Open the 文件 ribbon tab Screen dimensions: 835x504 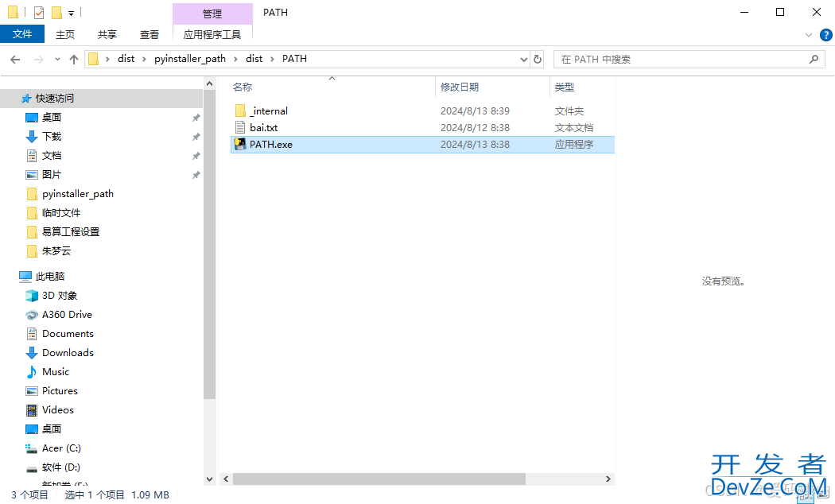pyautogui.click(x=21, y=34)
